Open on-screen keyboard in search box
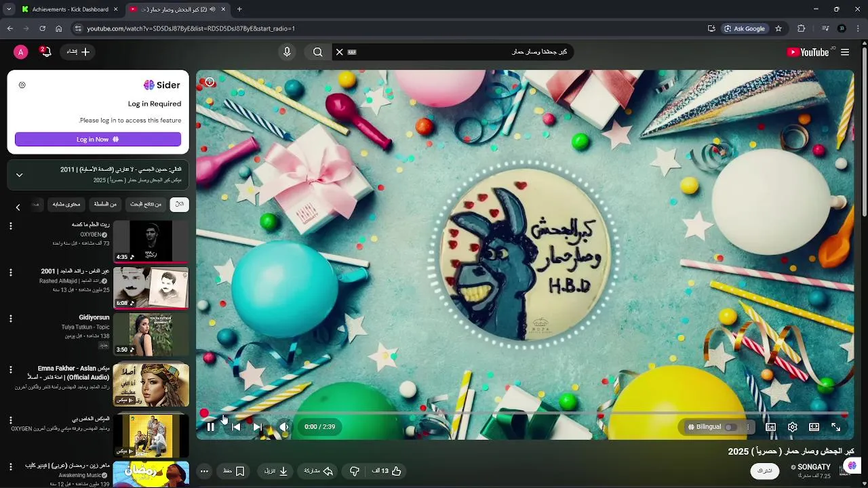The image size is (868, 488). (352, 52)
